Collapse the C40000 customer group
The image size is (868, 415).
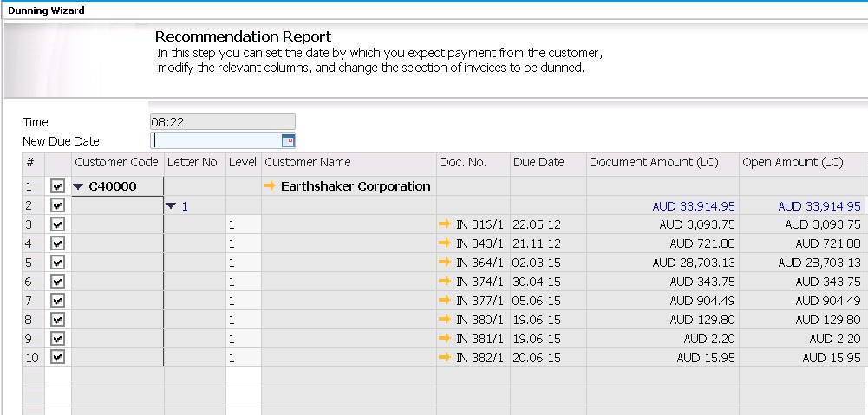point(79,186)
